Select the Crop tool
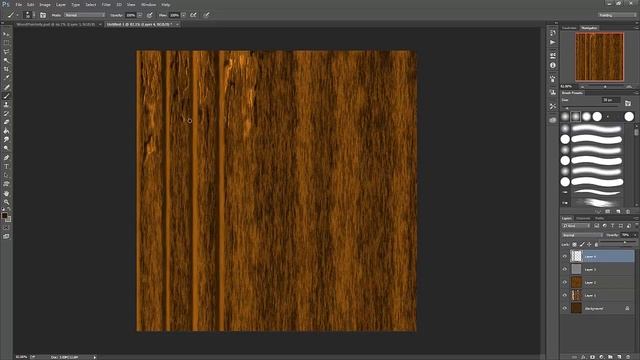Screen dimensions: 640x360 6,69
